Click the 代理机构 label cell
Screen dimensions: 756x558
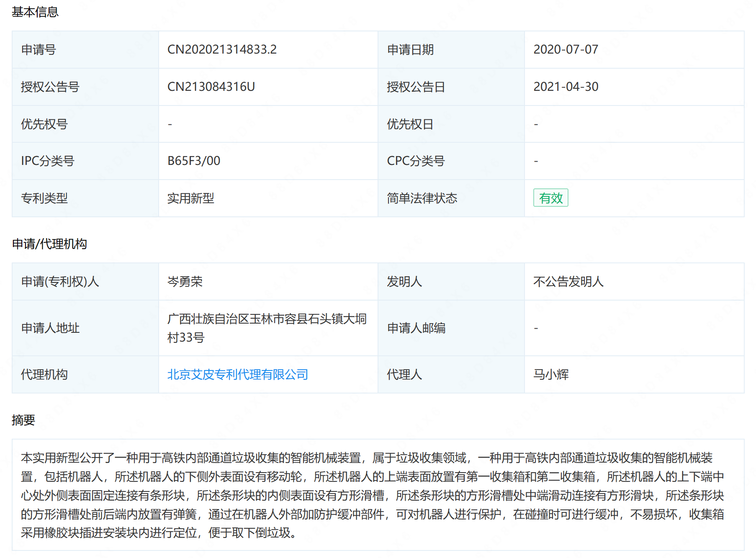pos(85,374)
